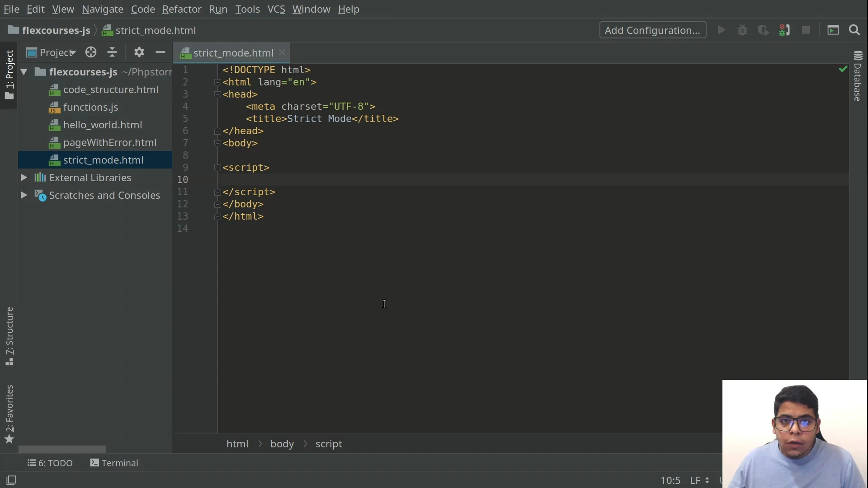Click the External Libraries bars icon
868x488 pixels.
coord(40,178)
